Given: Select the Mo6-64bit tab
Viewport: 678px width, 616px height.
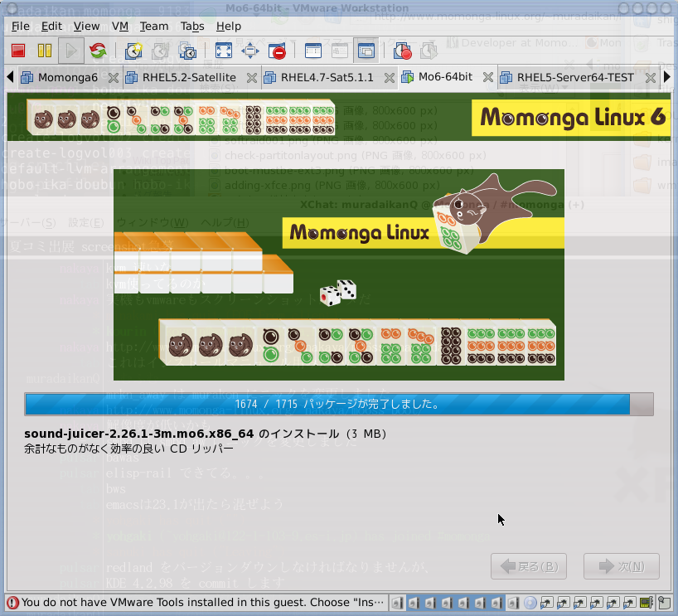Looking at the screenshot, I should point(445,77).
